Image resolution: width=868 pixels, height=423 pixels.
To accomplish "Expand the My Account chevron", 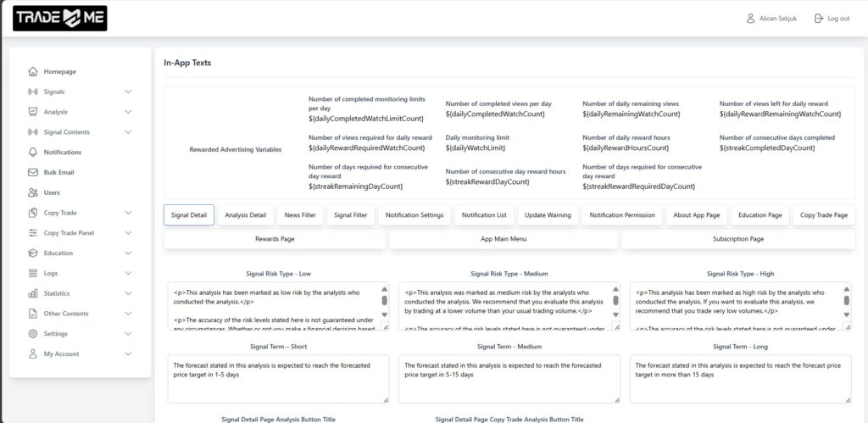I will [128, 354].
